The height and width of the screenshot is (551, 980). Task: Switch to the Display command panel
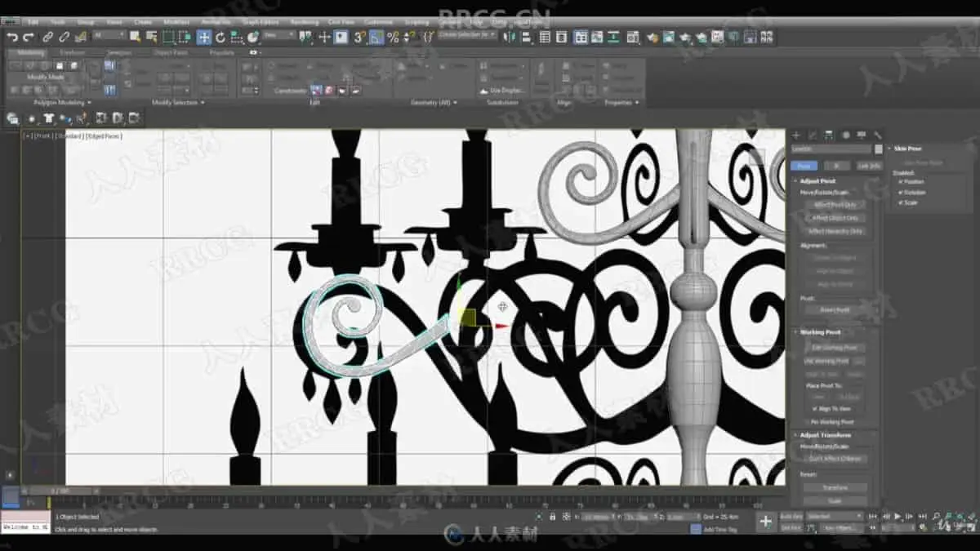coord(862,135)
